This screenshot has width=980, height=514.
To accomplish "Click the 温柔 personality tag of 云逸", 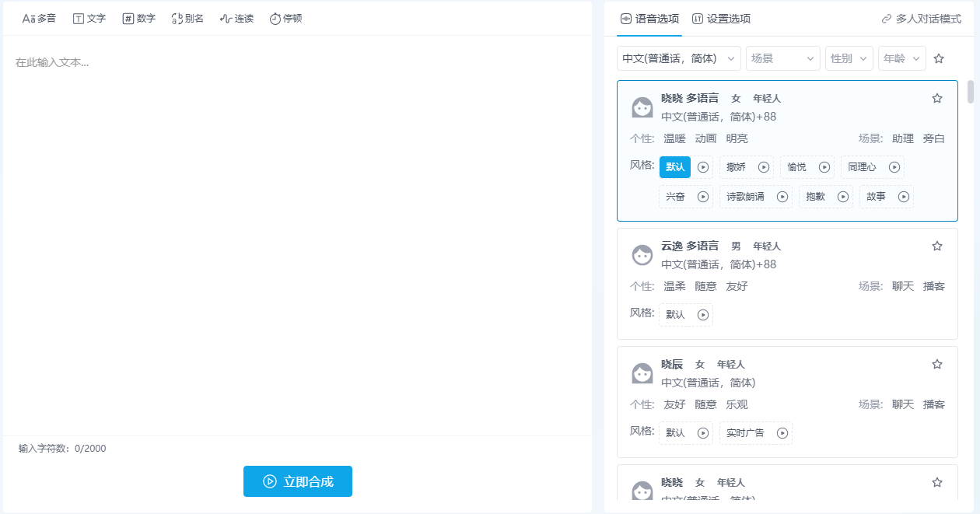I will [x=674, y=286].
